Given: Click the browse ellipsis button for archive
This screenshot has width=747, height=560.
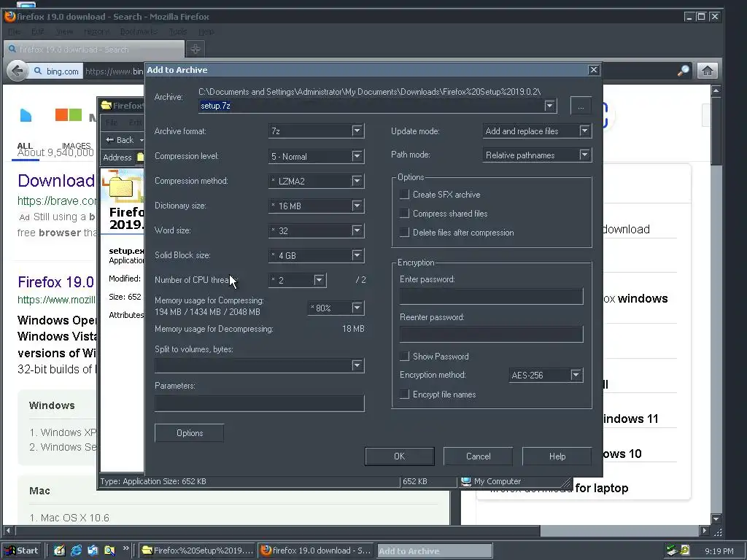Looking at the screenshot, I should (581, 106).
